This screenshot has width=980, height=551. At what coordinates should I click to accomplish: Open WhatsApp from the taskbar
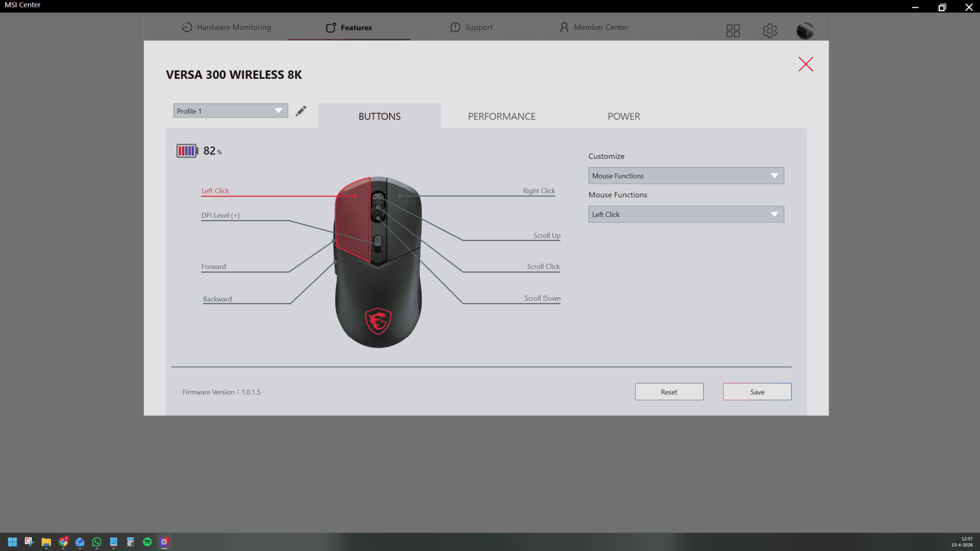pos(97,542)
